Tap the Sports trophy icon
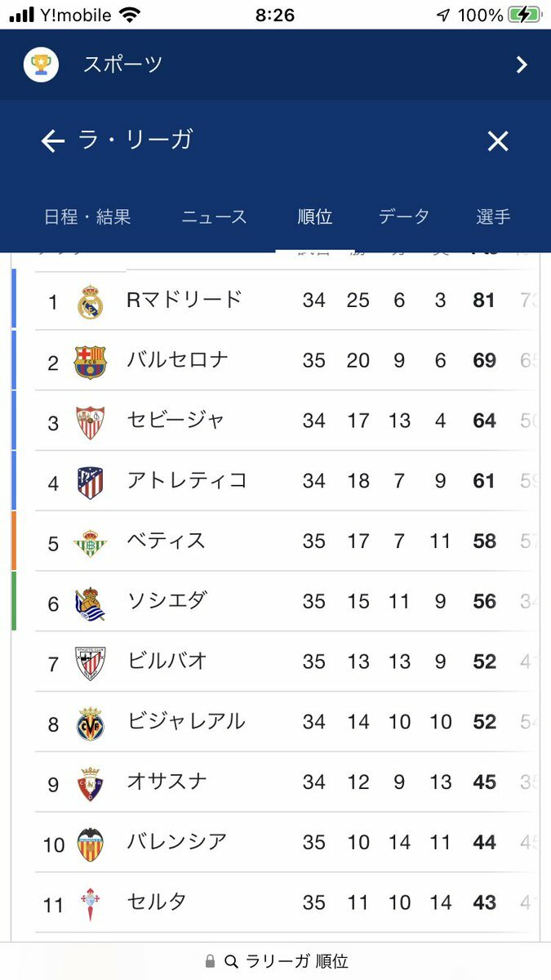551x980 pixels. (41, 65)
